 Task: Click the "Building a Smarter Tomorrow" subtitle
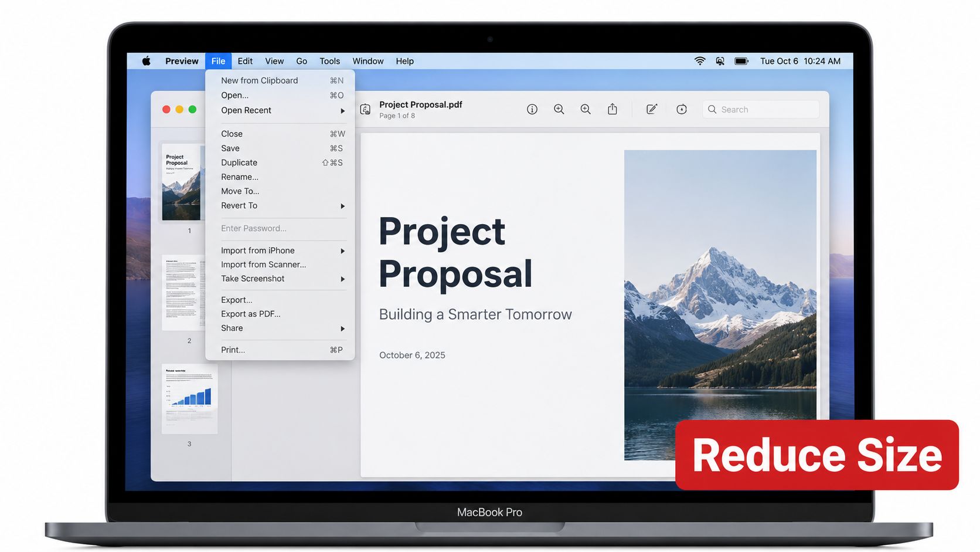click(x=475, y=314)
